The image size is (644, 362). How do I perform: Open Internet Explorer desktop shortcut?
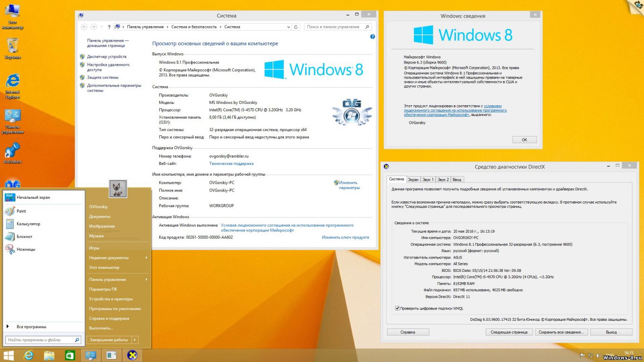click(12, 86)
